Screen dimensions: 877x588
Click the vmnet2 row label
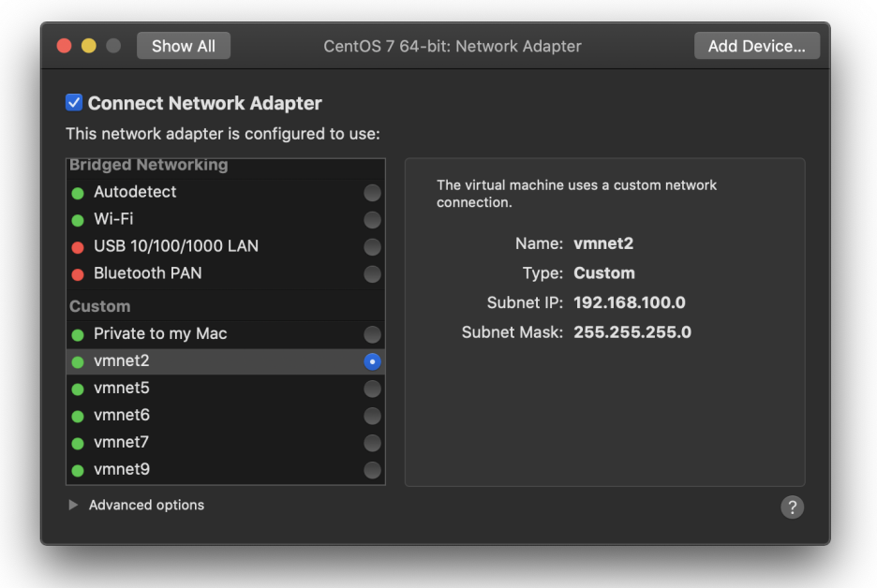point(122,360)
